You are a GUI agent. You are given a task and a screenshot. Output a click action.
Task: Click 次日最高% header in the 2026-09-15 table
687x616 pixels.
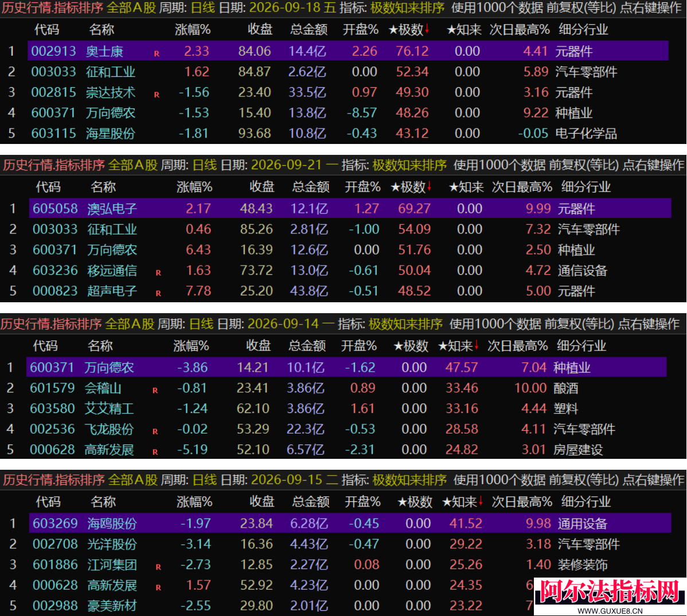click(522, 502)
